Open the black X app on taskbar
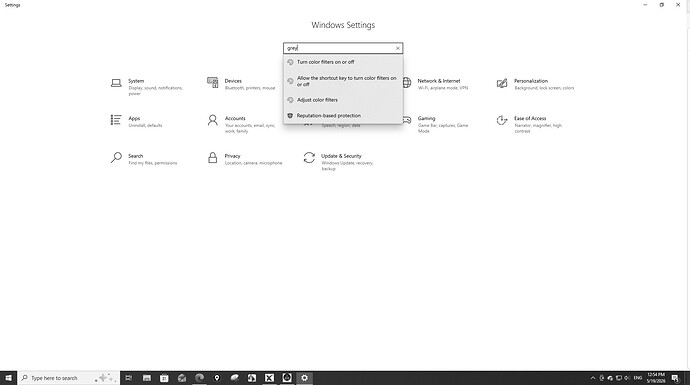This screenshot has width=690, height=385. (x=269, y=378)
